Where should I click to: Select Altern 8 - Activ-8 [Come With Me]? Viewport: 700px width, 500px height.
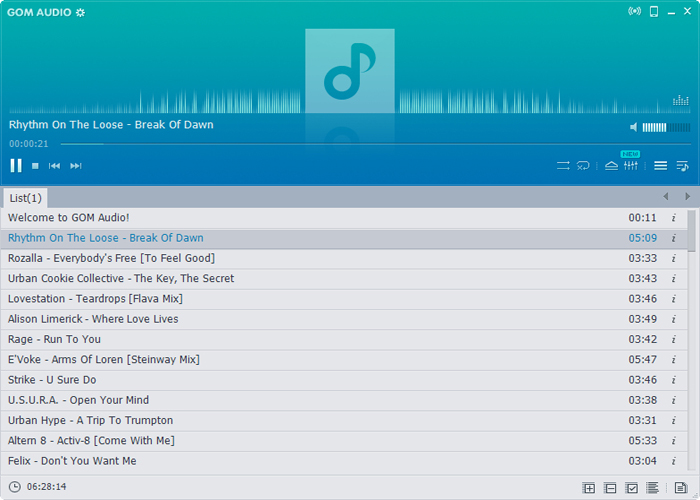click(x=344, y=441)
